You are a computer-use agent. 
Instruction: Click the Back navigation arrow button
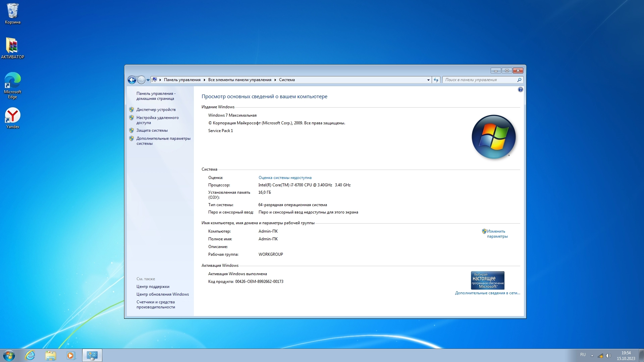pyautogui.click(x=132, y=80)
